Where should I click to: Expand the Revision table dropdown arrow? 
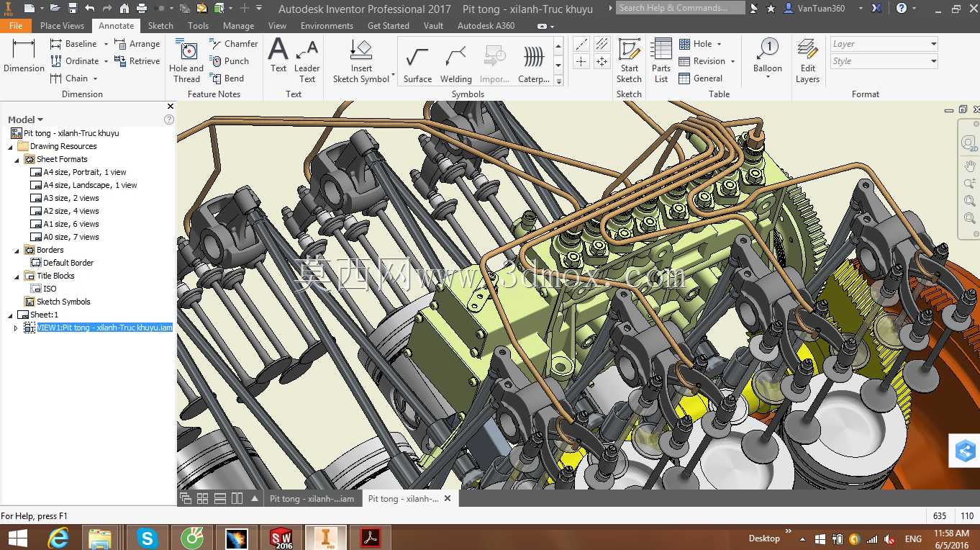pos(732,61)
